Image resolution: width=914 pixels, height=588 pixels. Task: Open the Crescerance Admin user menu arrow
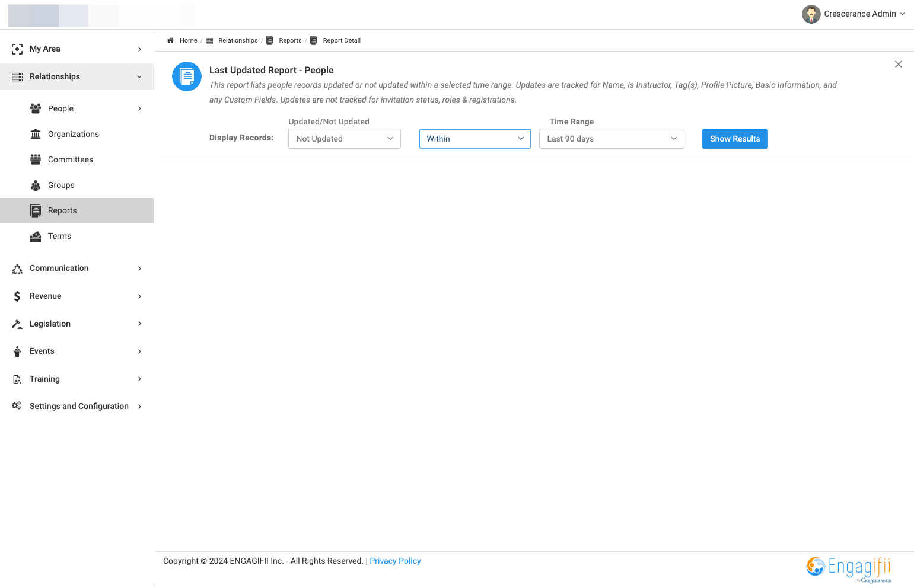tap(903, 14)
